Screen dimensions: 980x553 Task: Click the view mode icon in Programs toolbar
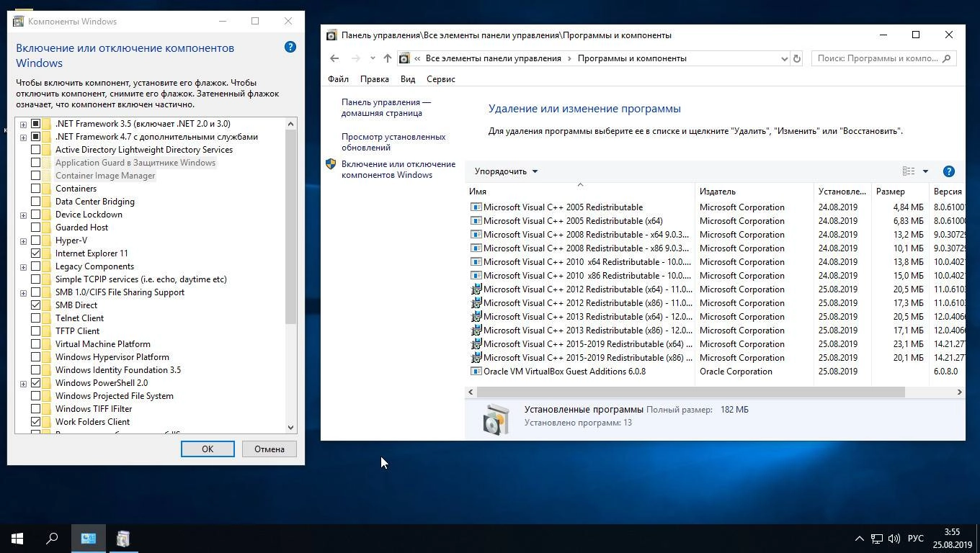click(909, 171)
